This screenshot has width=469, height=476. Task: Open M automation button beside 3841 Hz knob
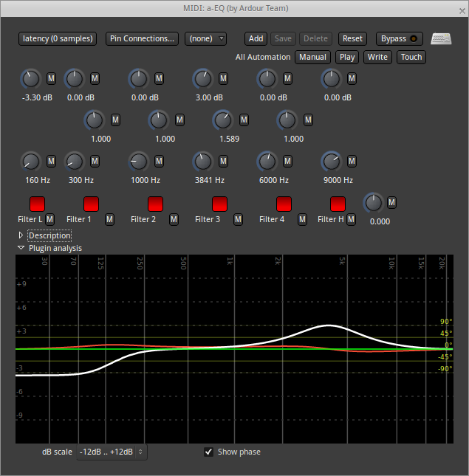[x=223, y=161]
